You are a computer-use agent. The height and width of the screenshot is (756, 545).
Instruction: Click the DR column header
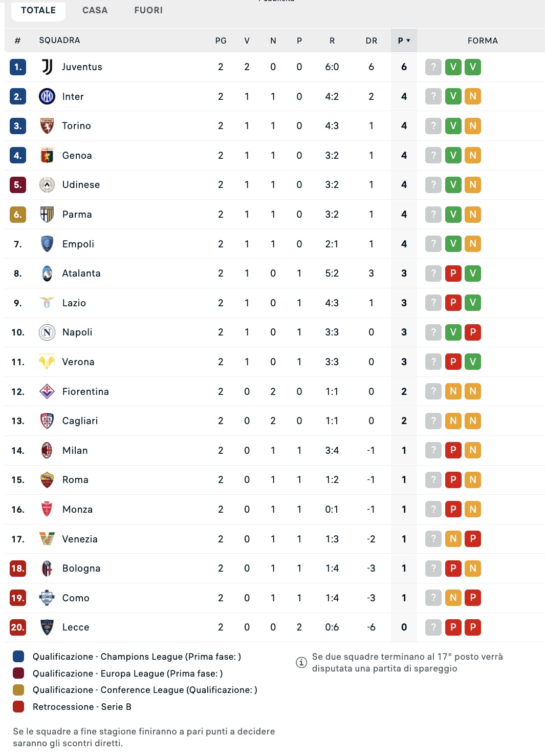click(372, 40)
